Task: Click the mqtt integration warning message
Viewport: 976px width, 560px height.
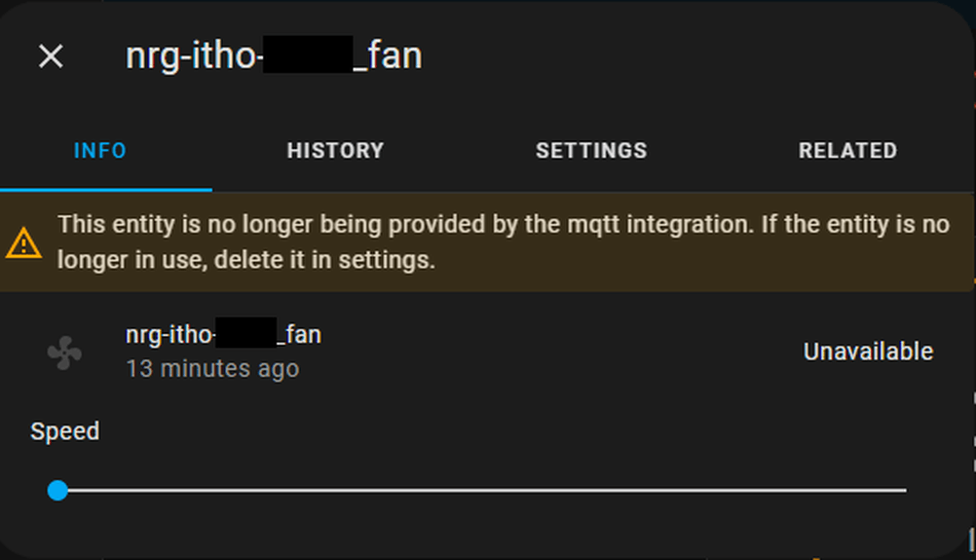Action: [504, 243]
